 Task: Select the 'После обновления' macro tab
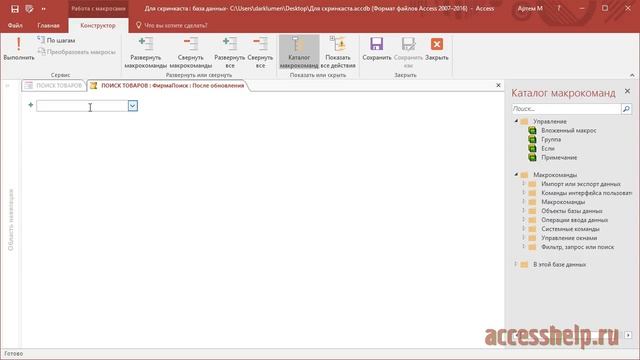click(168, 85)
